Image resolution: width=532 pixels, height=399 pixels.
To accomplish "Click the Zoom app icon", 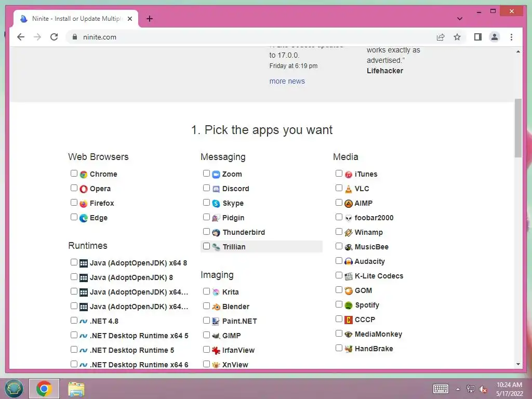I will click(216, 175).
